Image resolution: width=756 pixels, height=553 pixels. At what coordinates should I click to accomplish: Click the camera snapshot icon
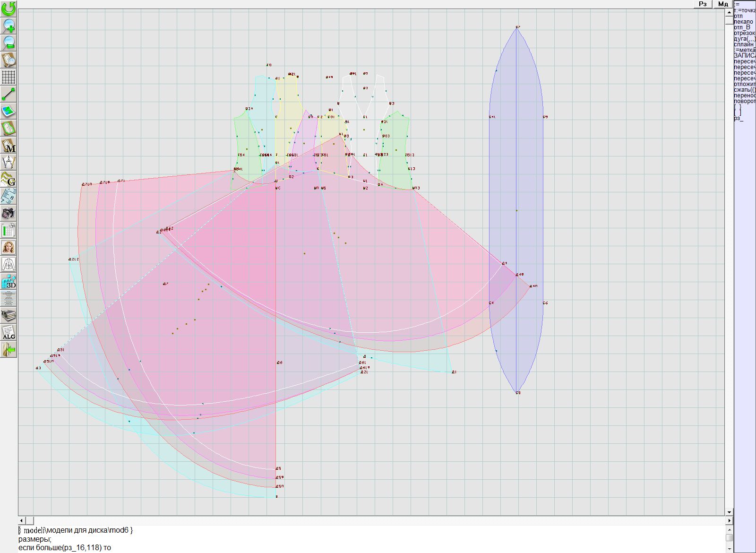[9, 213]
